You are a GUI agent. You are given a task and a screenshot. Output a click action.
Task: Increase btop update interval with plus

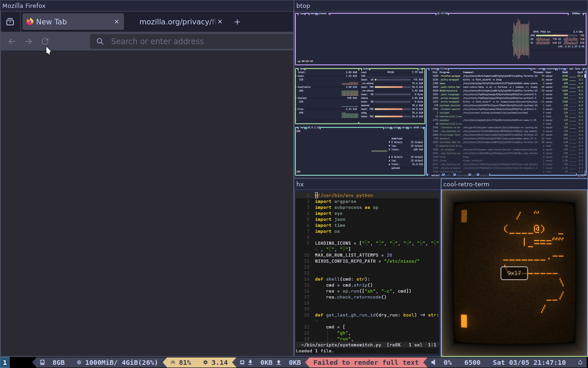pyautogui.click(x=582, y=13)
